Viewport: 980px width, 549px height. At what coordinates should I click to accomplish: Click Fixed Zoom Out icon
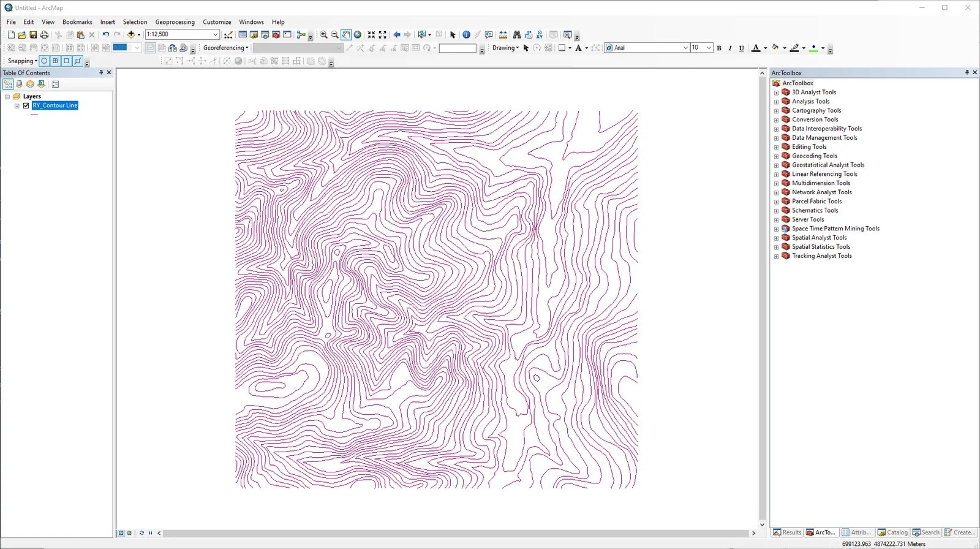383,35
